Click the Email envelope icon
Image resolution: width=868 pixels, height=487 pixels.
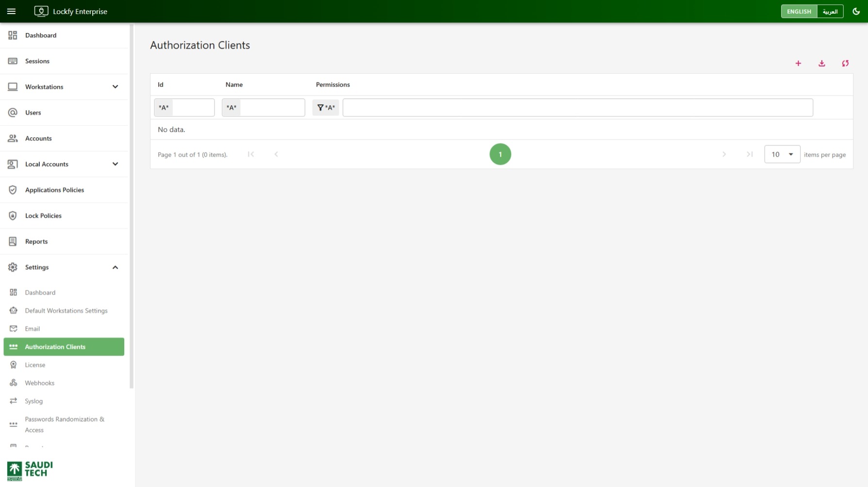pyautogui.click(x=14, y=328)
